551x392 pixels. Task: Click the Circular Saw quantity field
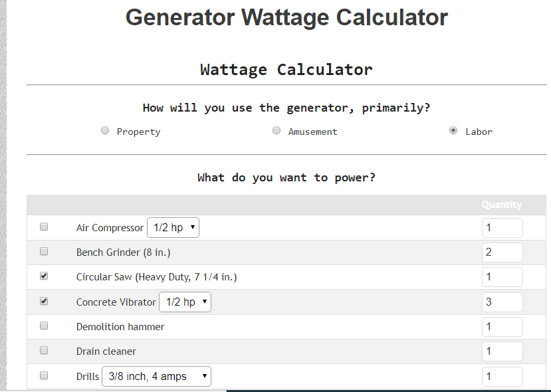tap(502, 277)
